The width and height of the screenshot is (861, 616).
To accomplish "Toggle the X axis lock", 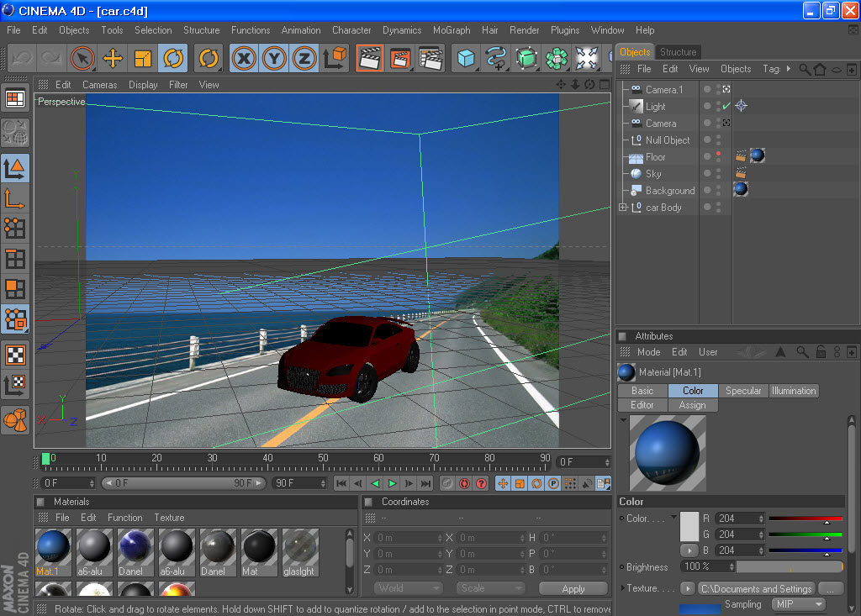I will tap(244, 58).
